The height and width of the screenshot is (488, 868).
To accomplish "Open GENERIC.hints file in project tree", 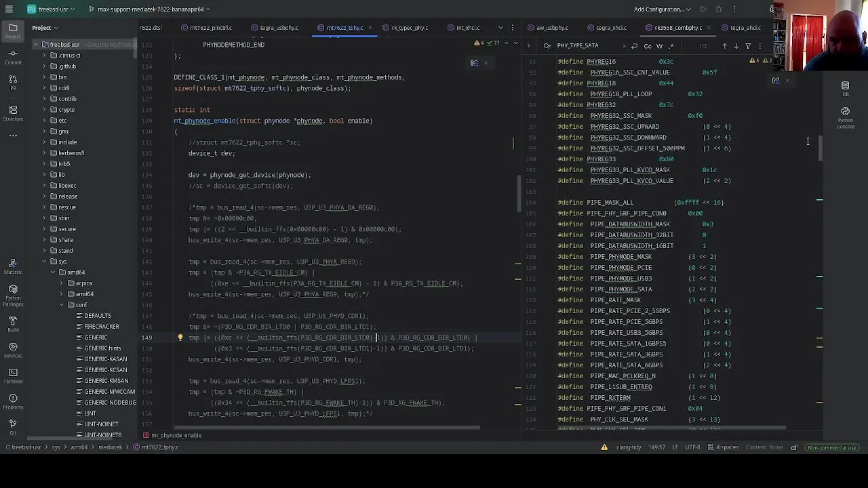I will click(x=102, y=348).
